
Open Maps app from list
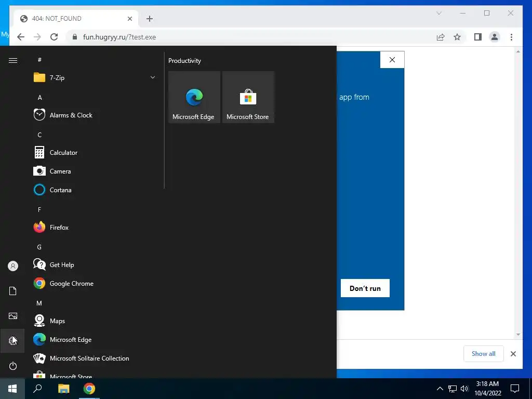coord(95,321)
